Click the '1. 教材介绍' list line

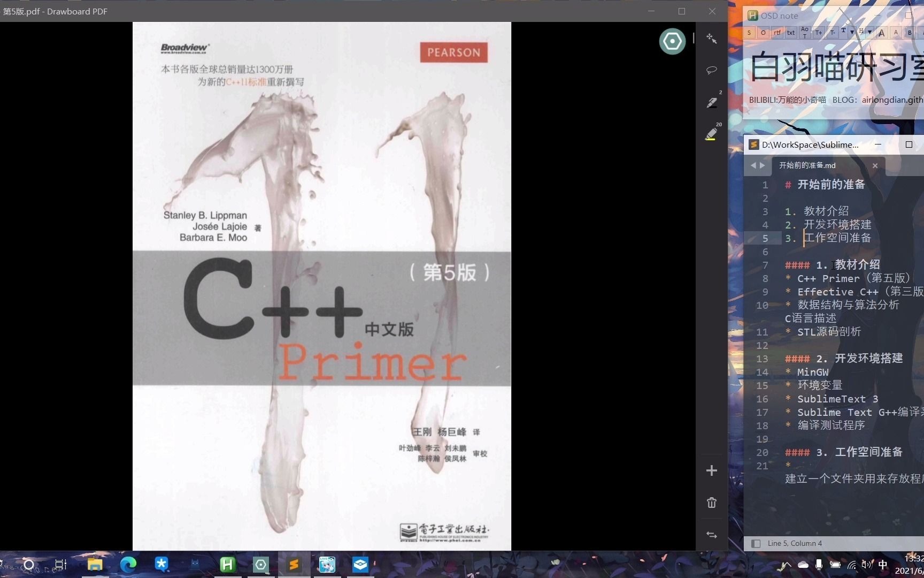(x=817, y=211)
